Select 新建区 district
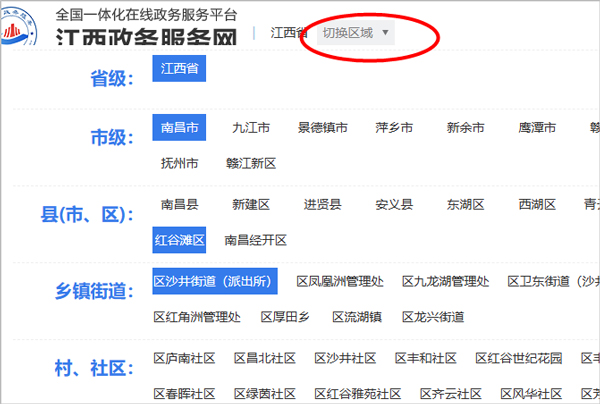This screenshot has height=404, width=600. click(x=251, y=205)
